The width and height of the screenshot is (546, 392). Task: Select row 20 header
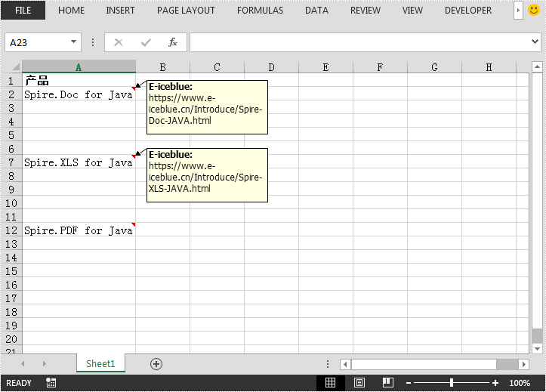[x=11, y=339]
